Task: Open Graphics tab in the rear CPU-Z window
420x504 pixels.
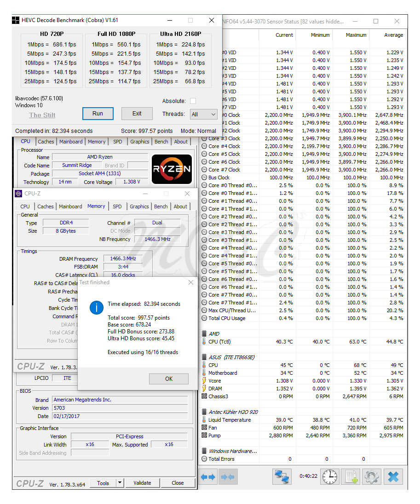Action: [x=139, y=142]
